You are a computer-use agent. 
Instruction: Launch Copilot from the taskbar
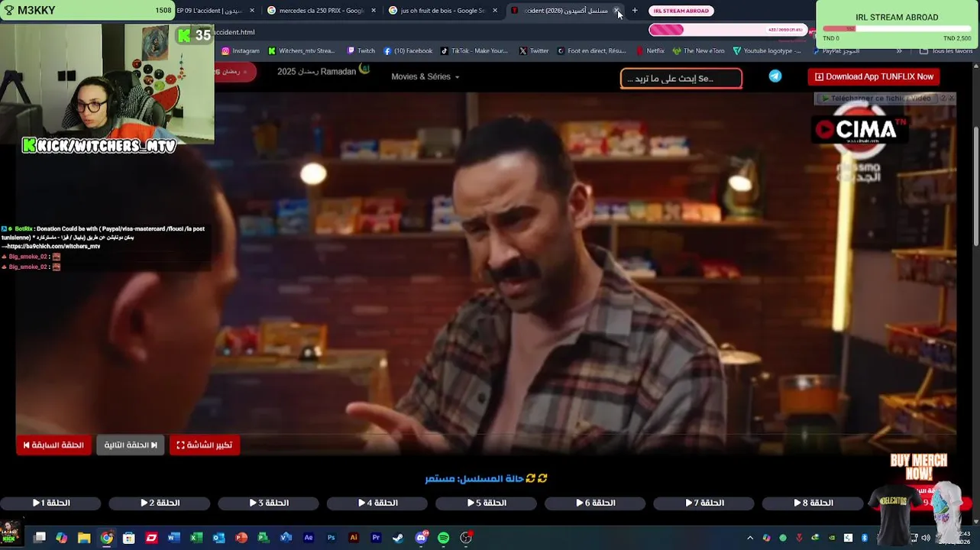pyautogui.click(x=62, y=538)
